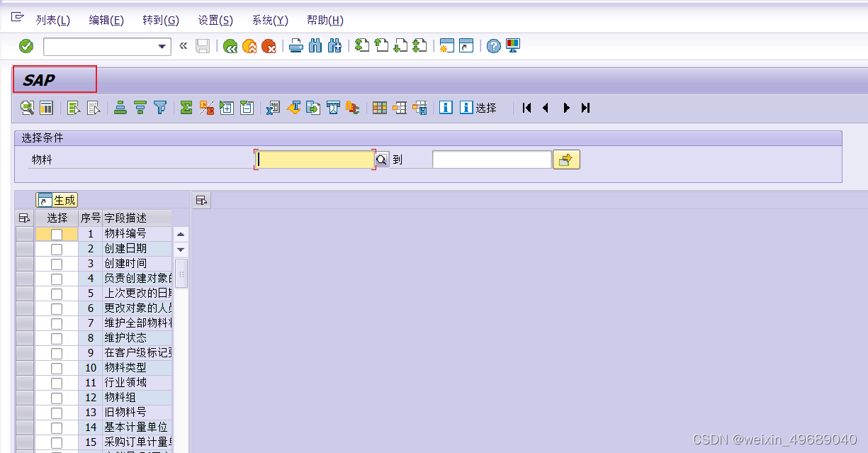Export the list to spreadsheet
Image resolution: width=868 pixels, height=453 pixels.
pyautogui.click(x=273, y=107)
